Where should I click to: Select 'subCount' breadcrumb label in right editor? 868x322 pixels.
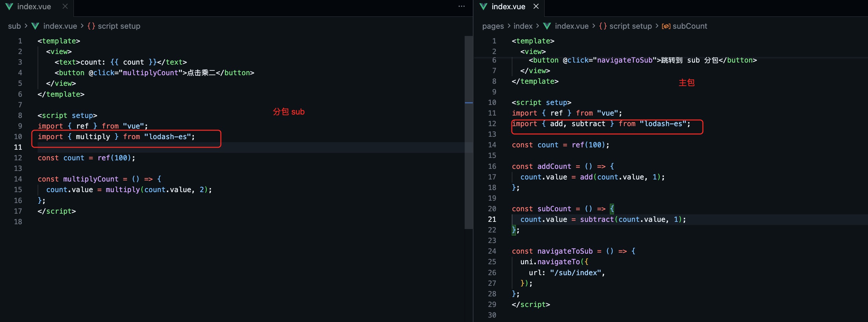click(690, 26)
